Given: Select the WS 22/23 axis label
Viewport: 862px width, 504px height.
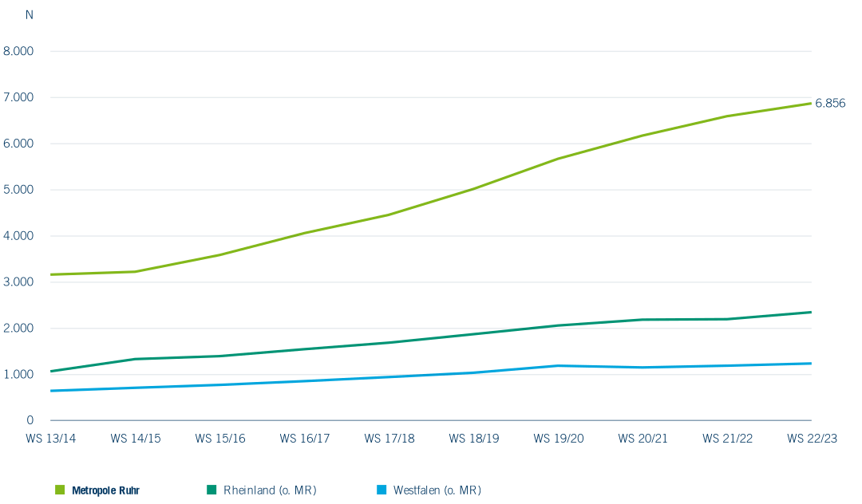Looking at the screenshot, I should pos(812,439).
